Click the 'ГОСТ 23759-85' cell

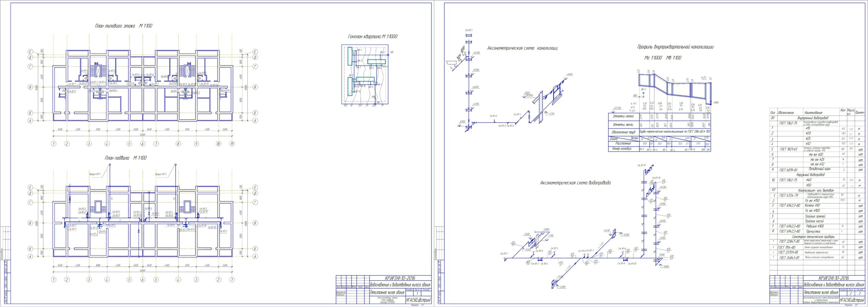(x=788, y=252)
